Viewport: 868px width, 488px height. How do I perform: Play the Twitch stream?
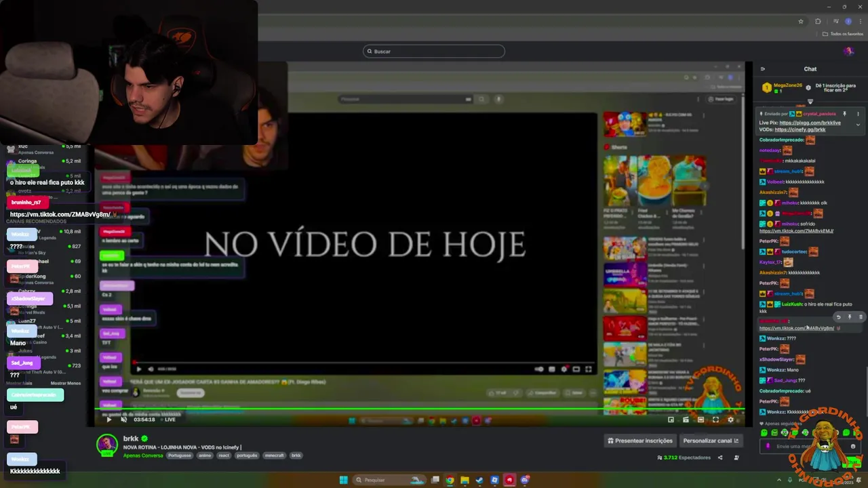[x=108, y=420]
